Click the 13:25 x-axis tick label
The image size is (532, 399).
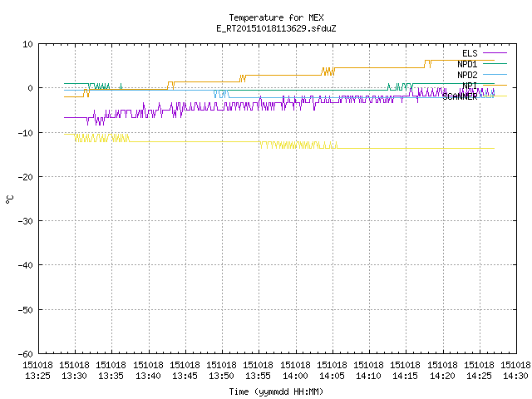tap(37, 376)
